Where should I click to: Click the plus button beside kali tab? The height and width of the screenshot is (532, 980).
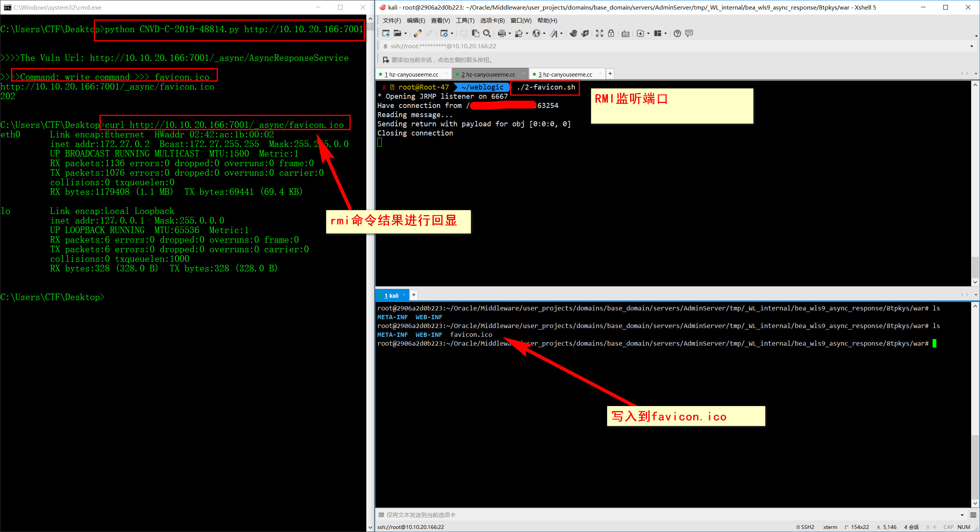pyautogui.click(x=414, y=295)
